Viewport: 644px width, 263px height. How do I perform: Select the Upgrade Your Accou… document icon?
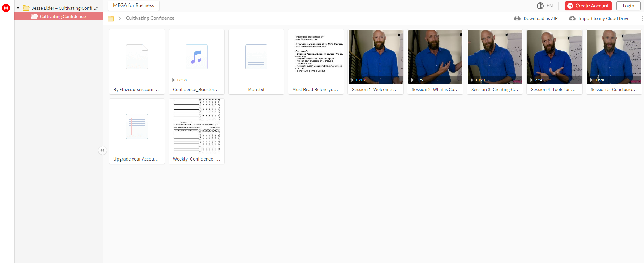coord(137,126)
